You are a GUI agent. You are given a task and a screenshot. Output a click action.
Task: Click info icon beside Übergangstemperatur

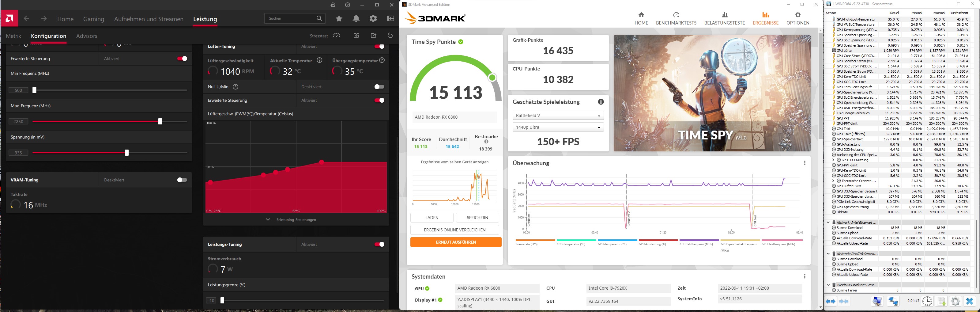click(x=382, y=60)
